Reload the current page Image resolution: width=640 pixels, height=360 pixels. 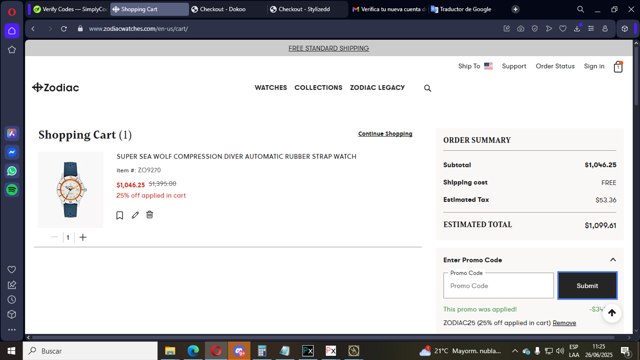pos(64,29)
